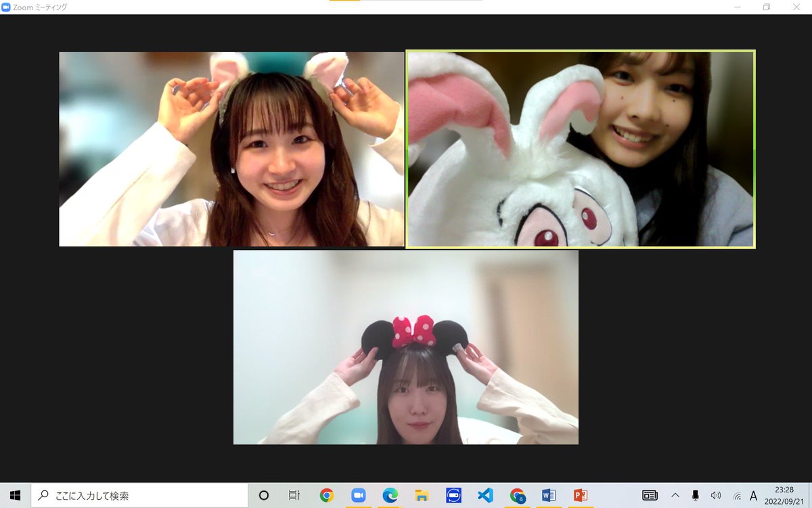Open the volume control in the tray
The width and height of the screenshot is (812, 508).
[715, 495]
